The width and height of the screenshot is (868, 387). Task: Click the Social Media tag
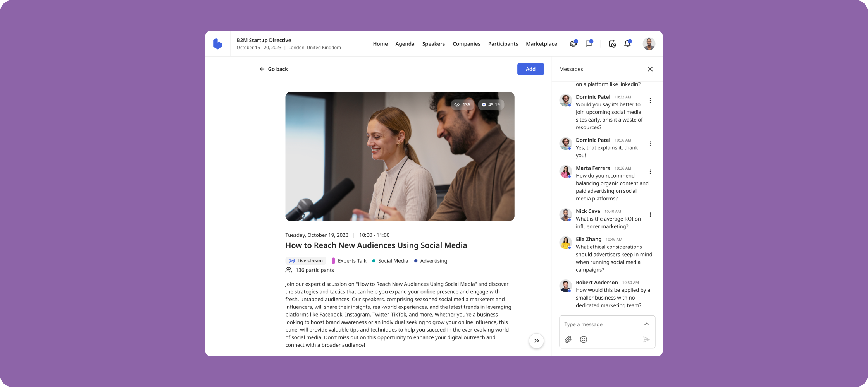[390, 261]
